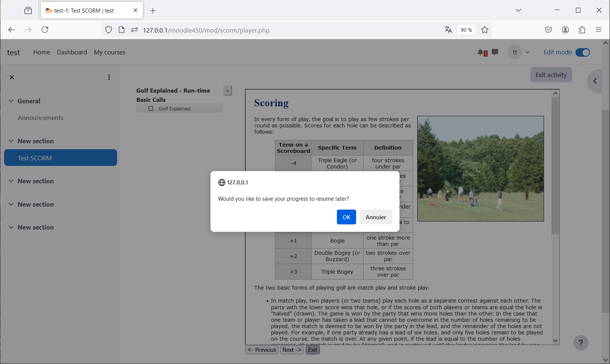This screenshot has height=364, width=610.
Task: Click the main page vertical scrollbar
Action: pos(606,211)
